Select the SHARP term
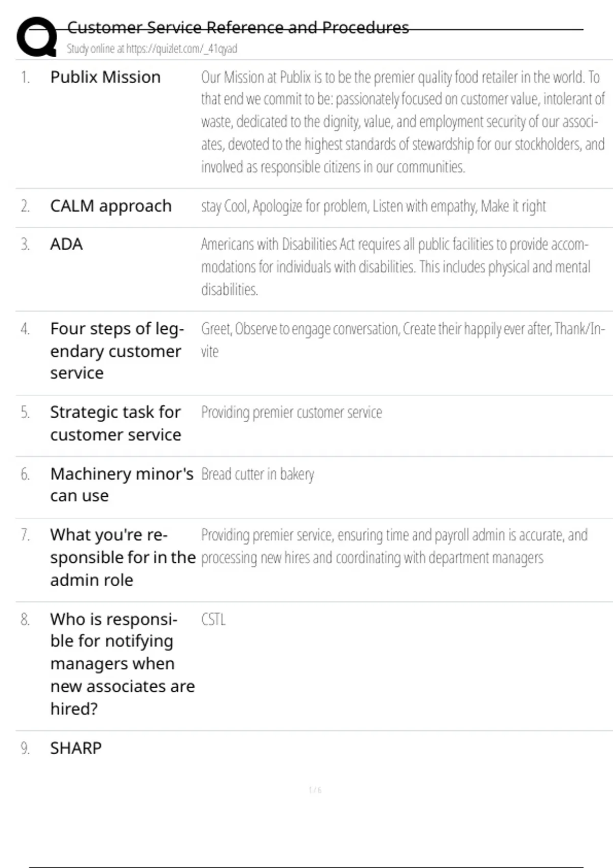613x868 pixels. pyautogui.click(x=76, y=748)
